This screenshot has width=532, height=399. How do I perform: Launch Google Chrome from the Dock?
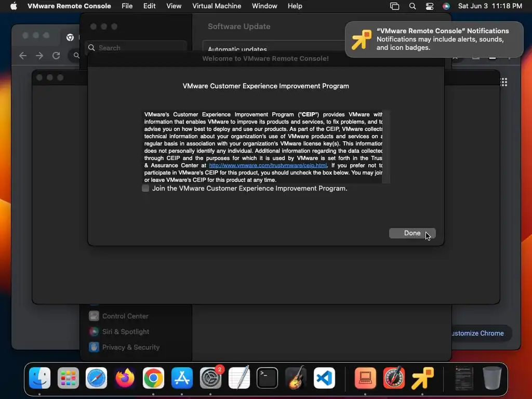153,378
